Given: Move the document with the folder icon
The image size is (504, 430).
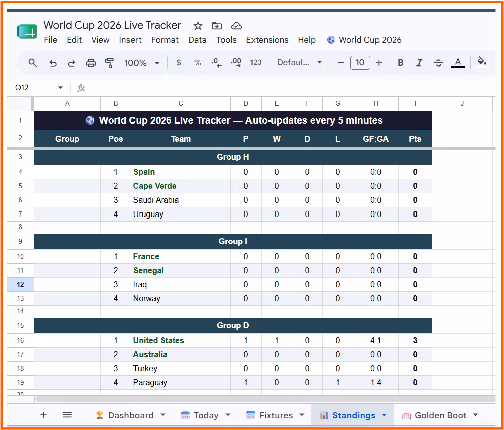Looking at the screenshot, I should [x=217, y=26].
